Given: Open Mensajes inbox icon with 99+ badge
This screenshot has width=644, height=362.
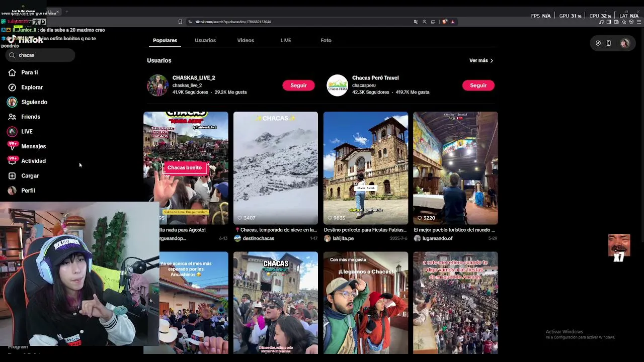Looking at the screenshot, I should [x=12, y=146].
